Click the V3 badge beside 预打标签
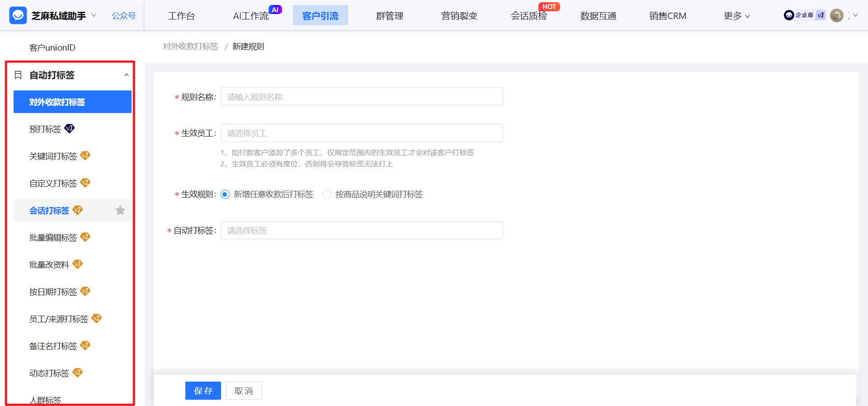868x406 pixels. tap(70, 128)
